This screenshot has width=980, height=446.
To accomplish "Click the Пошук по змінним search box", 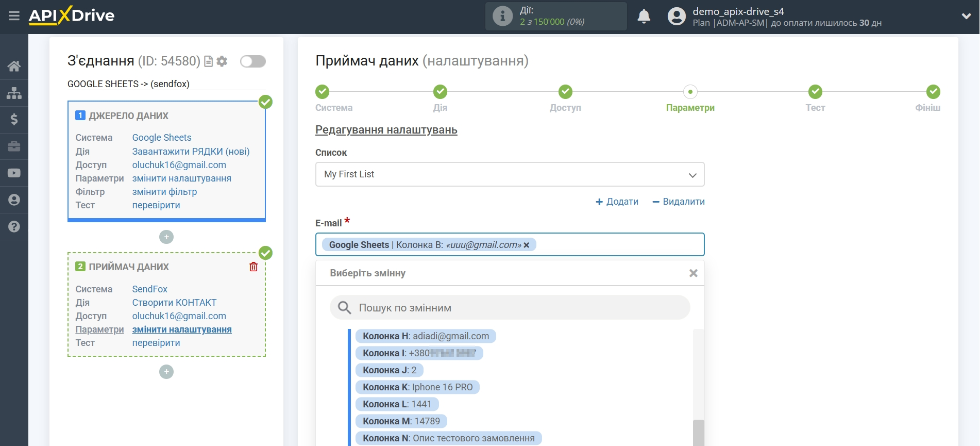I will click(x=510, y=308).
